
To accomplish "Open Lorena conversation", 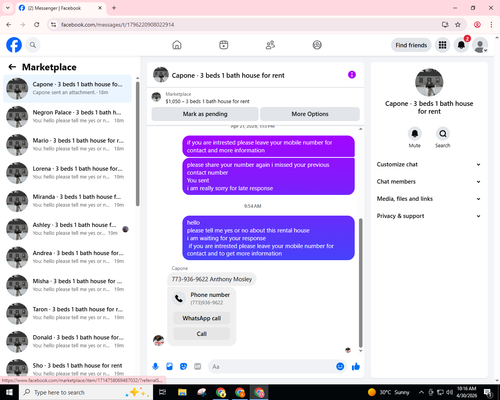I will [x=67, y=173].
